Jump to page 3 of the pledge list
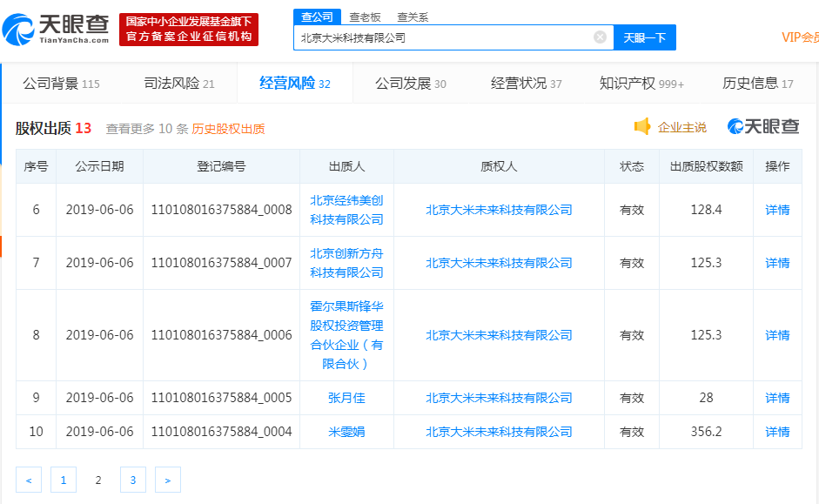Image resolution: width=819 pixels, height=504 pixels. 132,480
